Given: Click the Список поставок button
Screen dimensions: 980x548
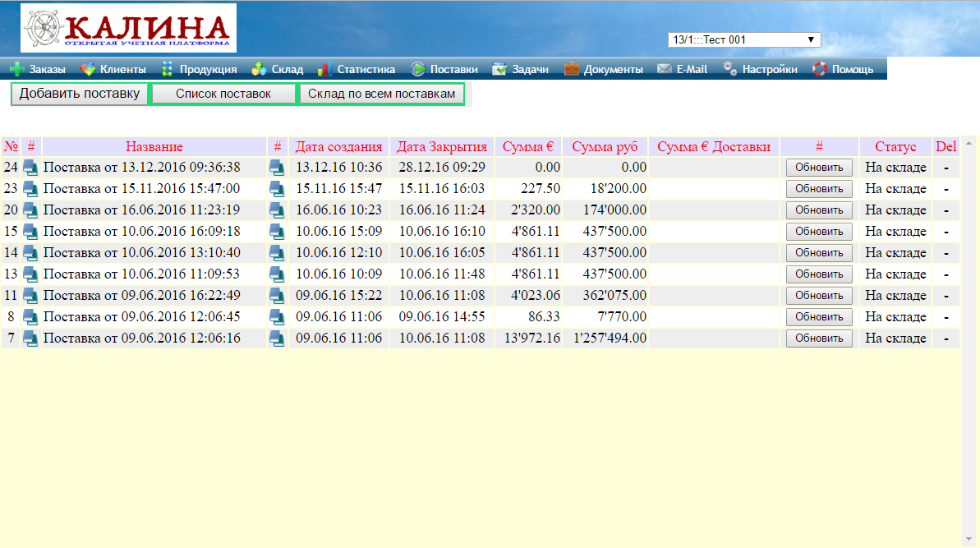Looking at the screenshot, I should pos(223,94).
